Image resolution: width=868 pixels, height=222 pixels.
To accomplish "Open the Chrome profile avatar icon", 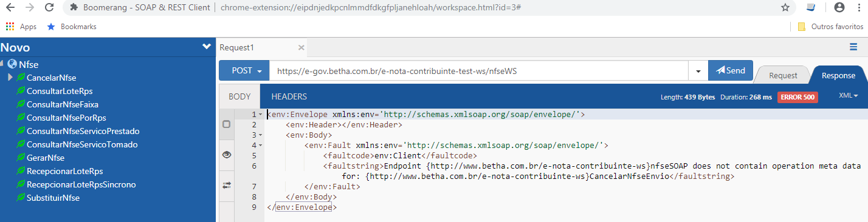I will point(839,7).
